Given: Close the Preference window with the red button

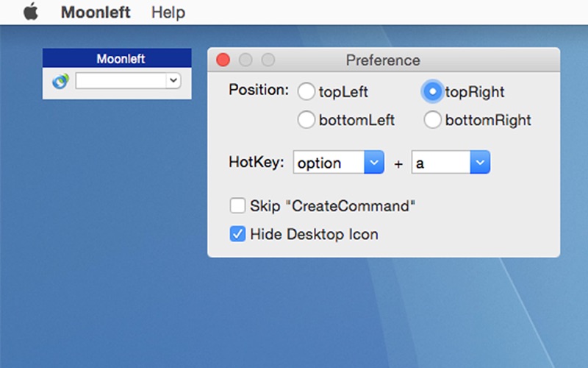Looking at the screenshot, I should (x=223, y=60).
